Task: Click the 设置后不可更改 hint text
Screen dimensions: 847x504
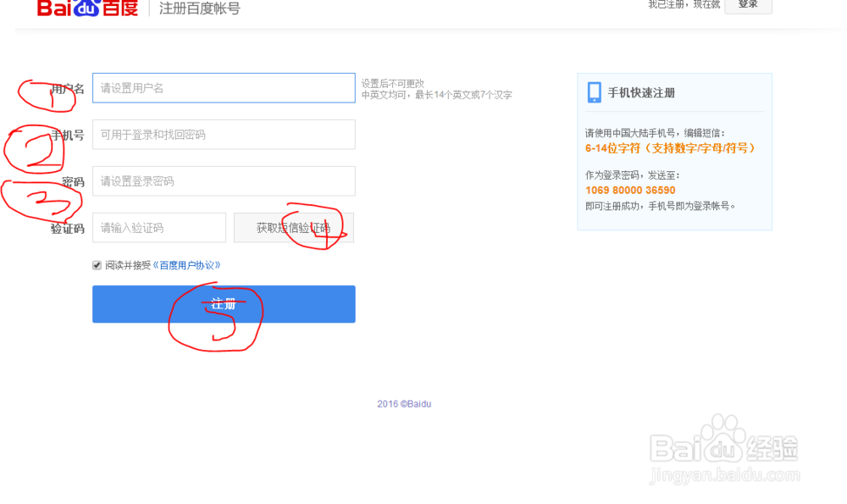Action: (x=393, y=84)
